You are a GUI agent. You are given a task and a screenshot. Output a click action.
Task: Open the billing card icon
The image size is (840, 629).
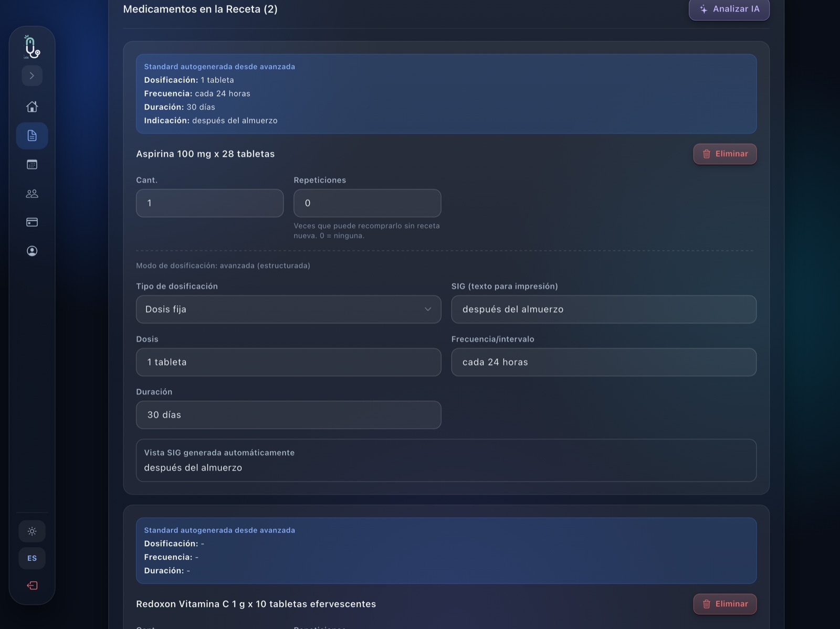click(32, 222)
